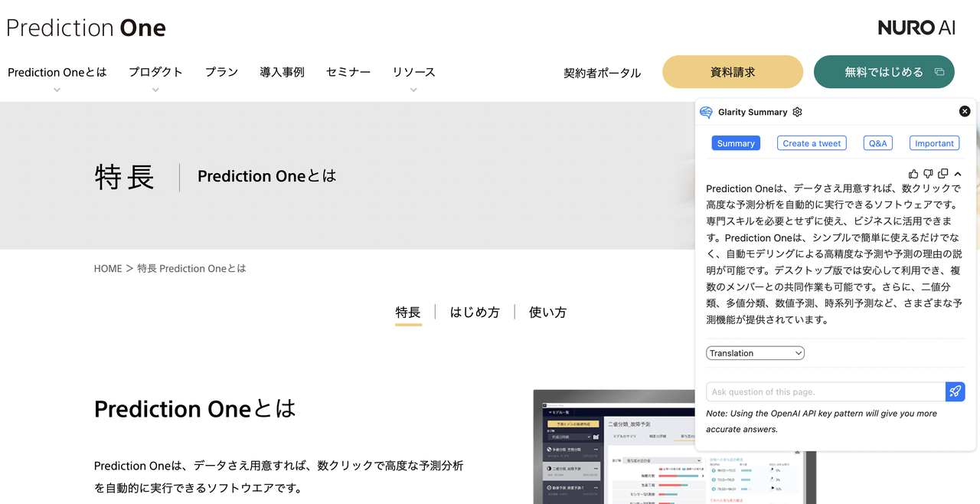This screenshot has height=504, width=980.
Task: Expand リソース menu chevron
Action: pos(413,90)
